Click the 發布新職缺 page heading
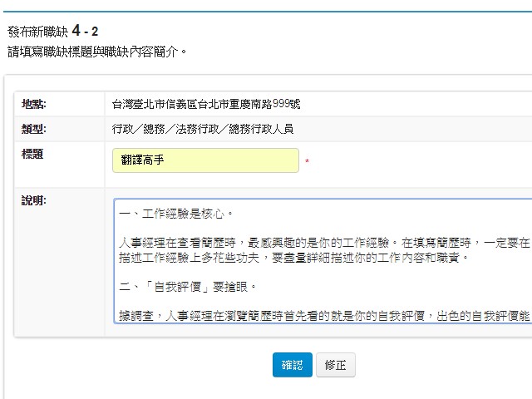 click(37, 32)
